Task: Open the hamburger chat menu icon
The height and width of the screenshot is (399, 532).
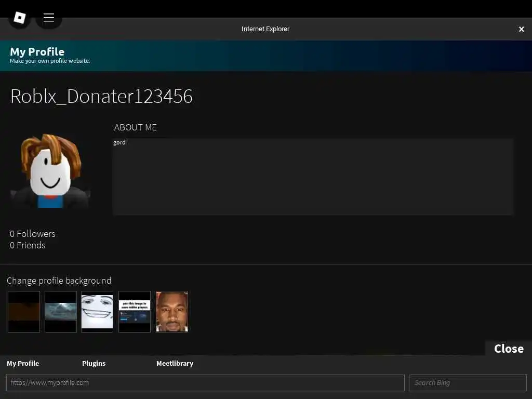Action: (49, 18)
